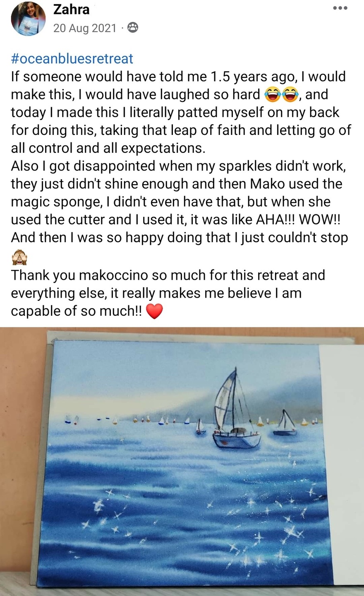
Task: Click Zahra's profile picture
Action: (x=28, y=18)
